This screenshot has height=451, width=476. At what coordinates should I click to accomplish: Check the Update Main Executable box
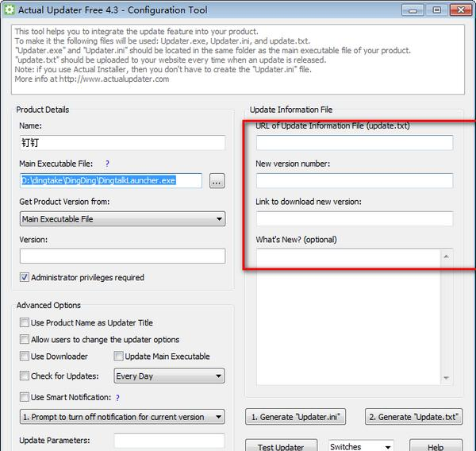(x=119, y=357)
